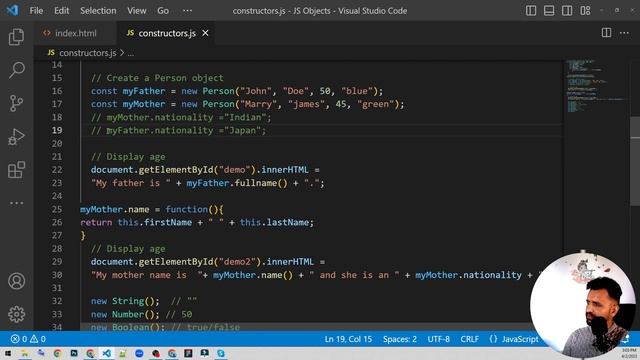Image resolution: width=640 pixels, height=360 pixels.
Task: Open the Run and Debug view
Action: [16, 137]
